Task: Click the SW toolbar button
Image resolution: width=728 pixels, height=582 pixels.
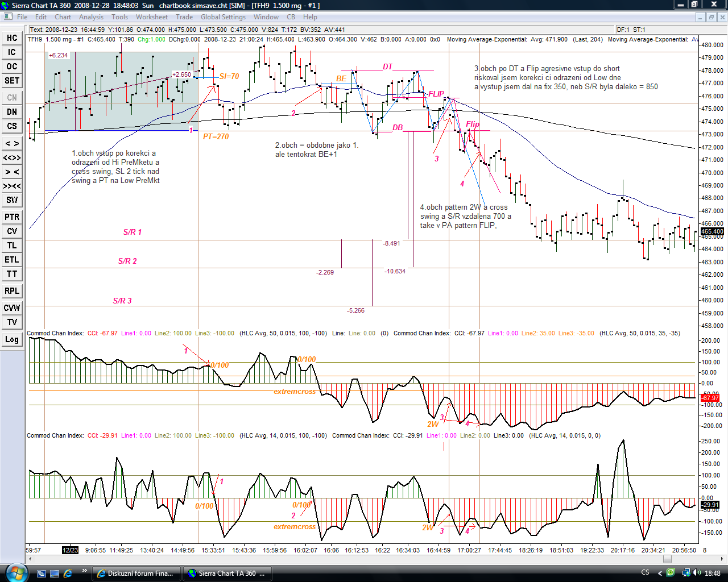Action: pyautogui.click(x=12, y=200)
